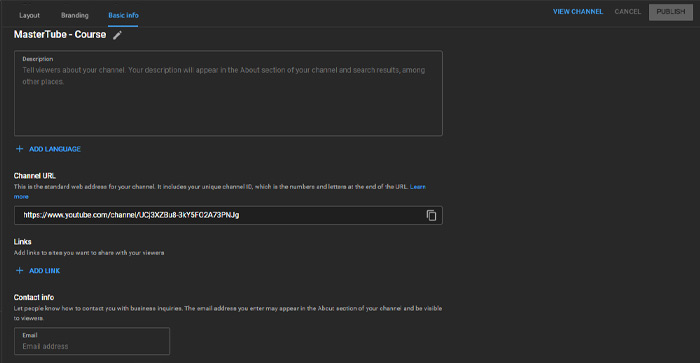
Task: Cancel changes with CANCEL button
Action: point(627,12)
